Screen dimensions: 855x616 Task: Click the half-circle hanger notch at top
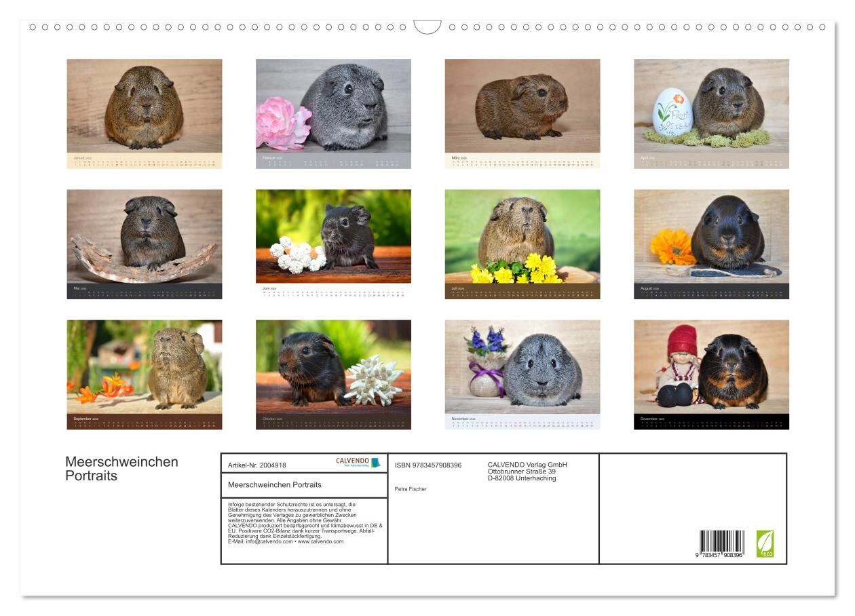(427, 27)
